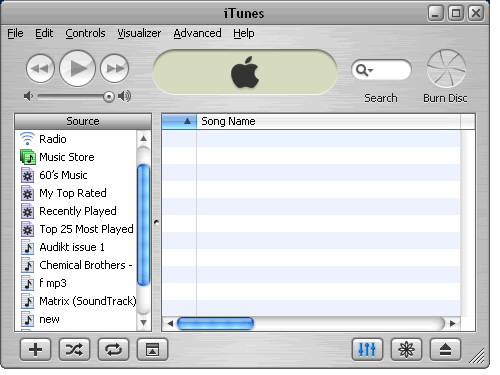Click the gear icon beside 60's Music
500x375 pixels.
(x=28, y=175)
